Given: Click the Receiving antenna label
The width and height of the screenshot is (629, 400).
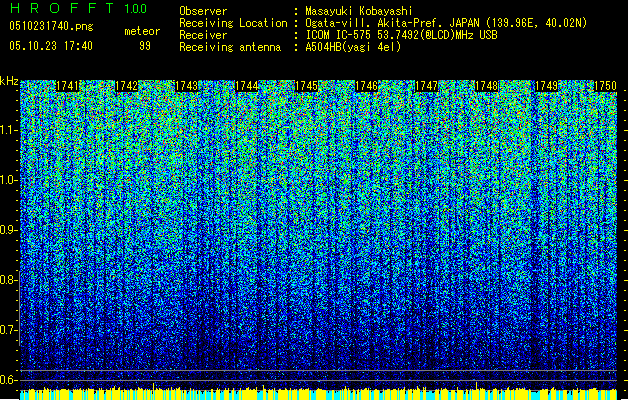Looking at the screenshot, I should [230, 47].
